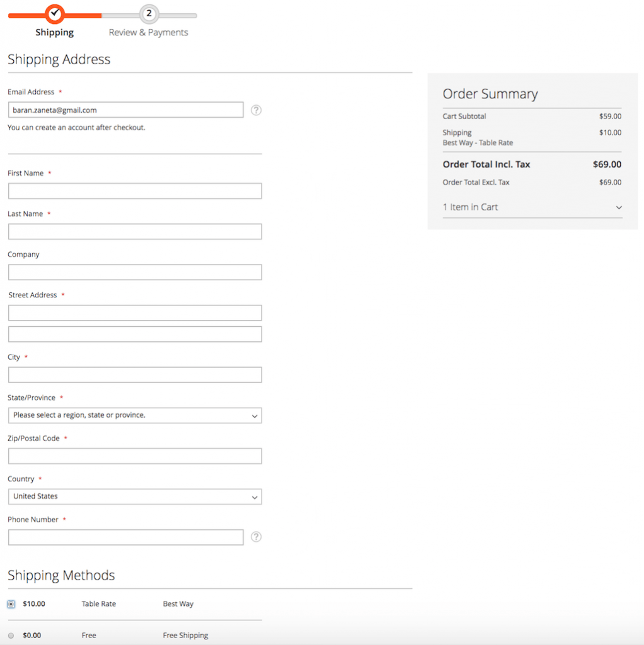Screen dimensions: 644x645
Task: Select the $0.00 Free Shipping radio button
Action: [11, 636]
